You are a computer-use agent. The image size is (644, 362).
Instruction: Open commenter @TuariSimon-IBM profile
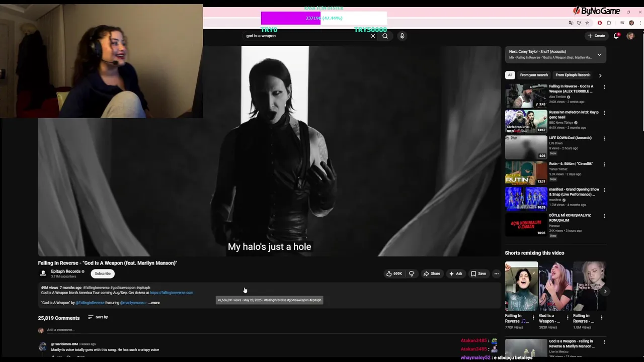point(64,344)
